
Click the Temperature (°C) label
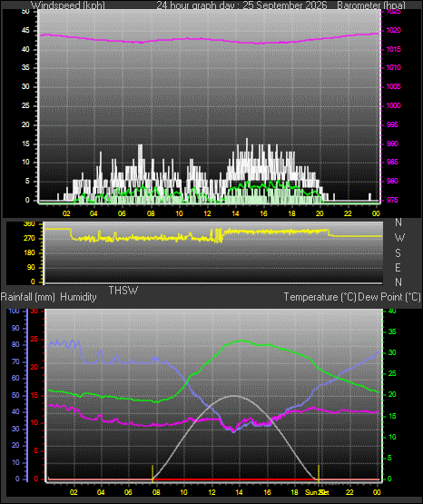pos(320,297)
